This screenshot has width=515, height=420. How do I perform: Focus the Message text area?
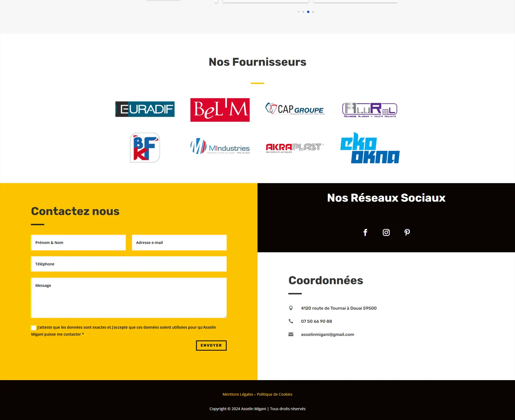[x=129, y=298]
